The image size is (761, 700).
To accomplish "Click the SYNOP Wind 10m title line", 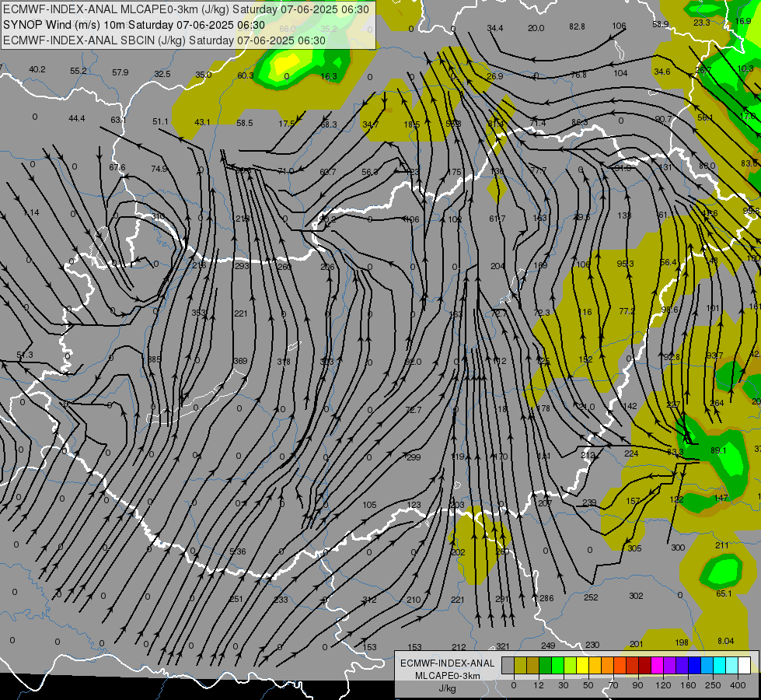I will click(x=134, y=25).
